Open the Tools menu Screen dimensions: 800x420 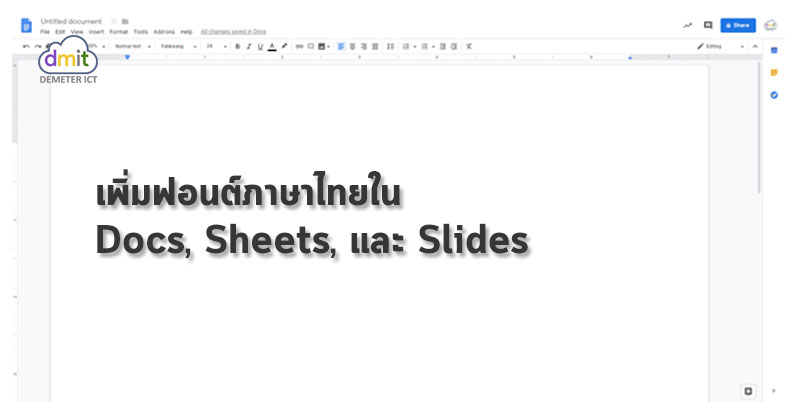point(140,32)
